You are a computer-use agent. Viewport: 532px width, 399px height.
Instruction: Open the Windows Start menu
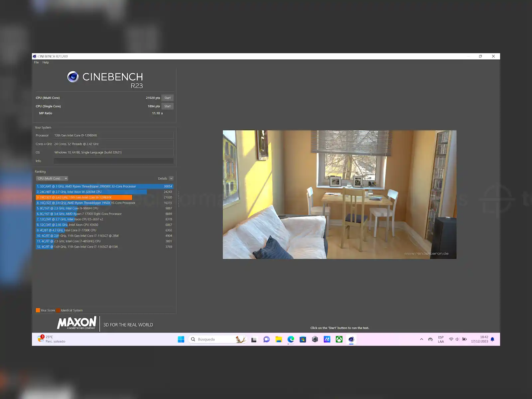(181, 339)
